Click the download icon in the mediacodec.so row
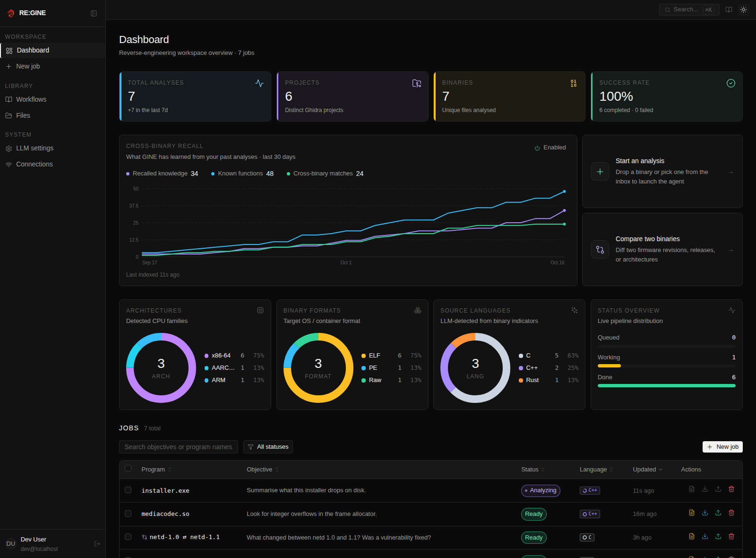Viewport: 756px width, 558px height. tap(705, 513)
